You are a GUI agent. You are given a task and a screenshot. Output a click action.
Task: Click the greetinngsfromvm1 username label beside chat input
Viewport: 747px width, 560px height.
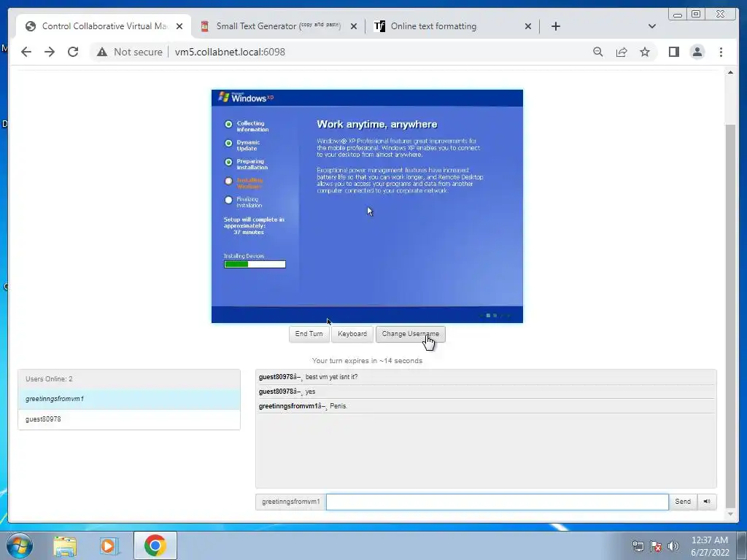pyautogui.click(x=290, y=502)
